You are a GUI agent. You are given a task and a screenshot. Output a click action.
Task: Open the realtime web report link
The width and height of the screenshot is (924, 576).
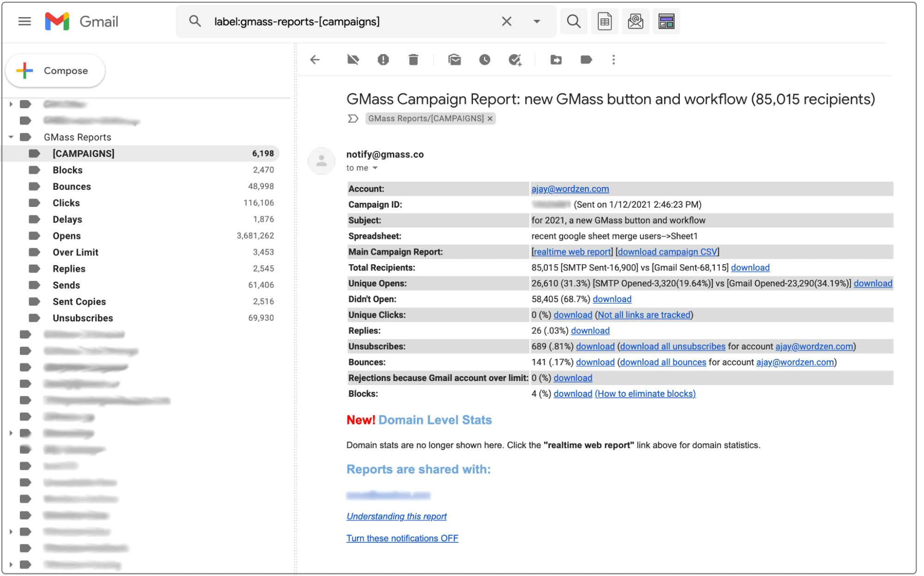click(572, 252)
